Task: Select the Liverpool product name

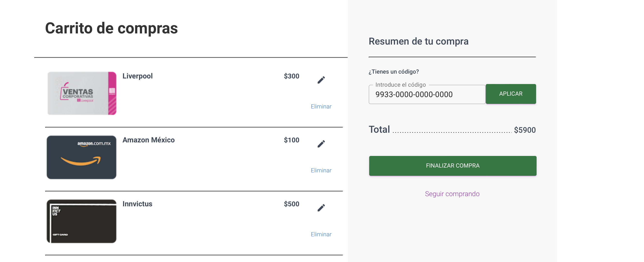Action: click(x=137, y=76)
